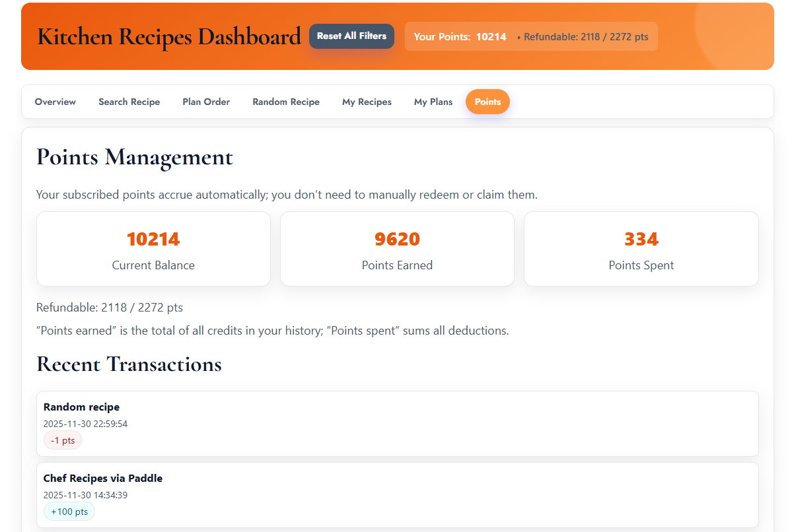View the My Recipes tab
The image size is (792, 532).
(367, 102)
